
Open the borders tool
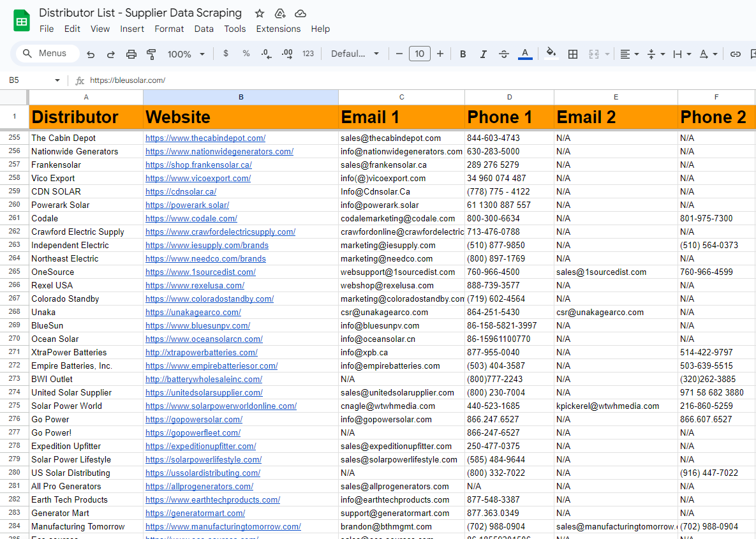pos(573,54)
